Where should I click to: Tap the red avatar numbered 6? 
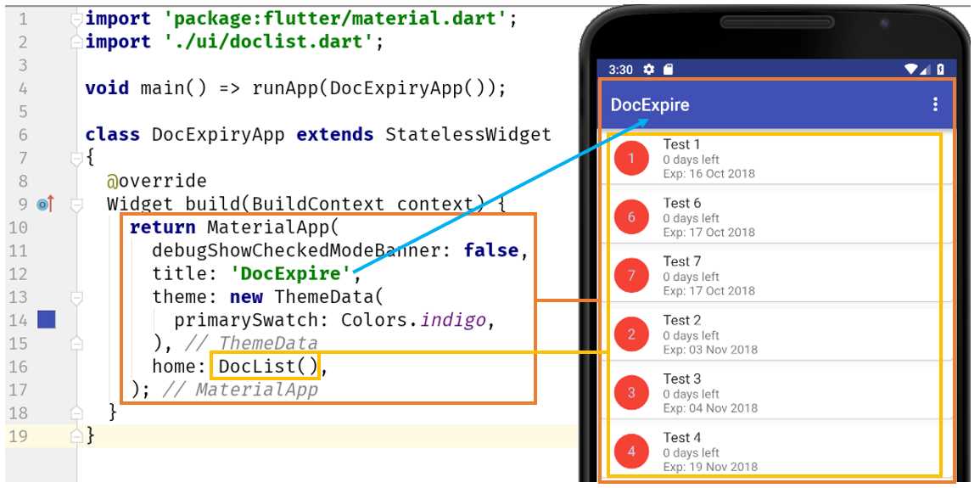(631, 216)
